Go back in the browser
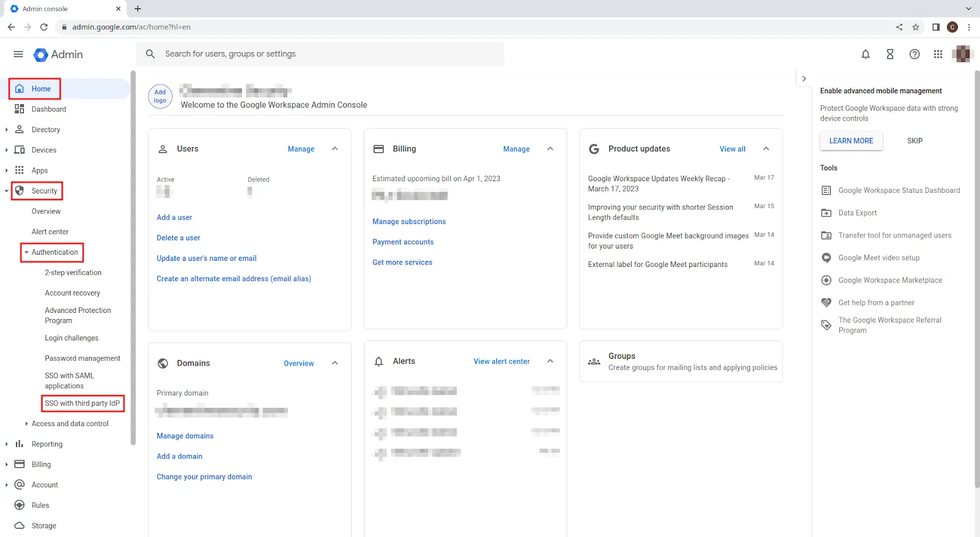 point(11,27)
